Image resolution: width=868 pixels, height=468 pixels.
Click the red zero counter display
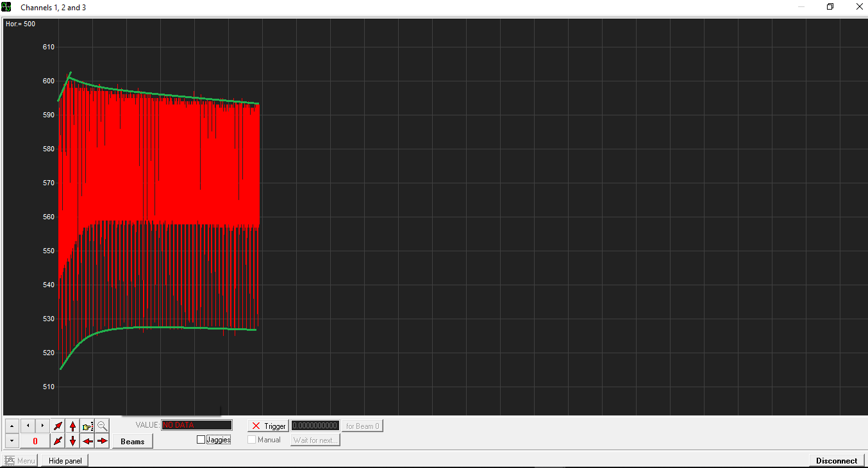35,441
